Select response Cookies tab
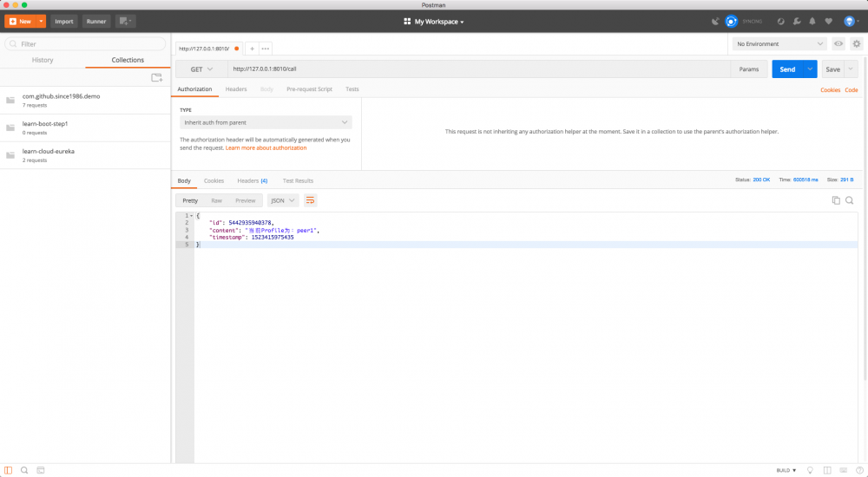Screen dimensions: 868x477 [214, 181]
